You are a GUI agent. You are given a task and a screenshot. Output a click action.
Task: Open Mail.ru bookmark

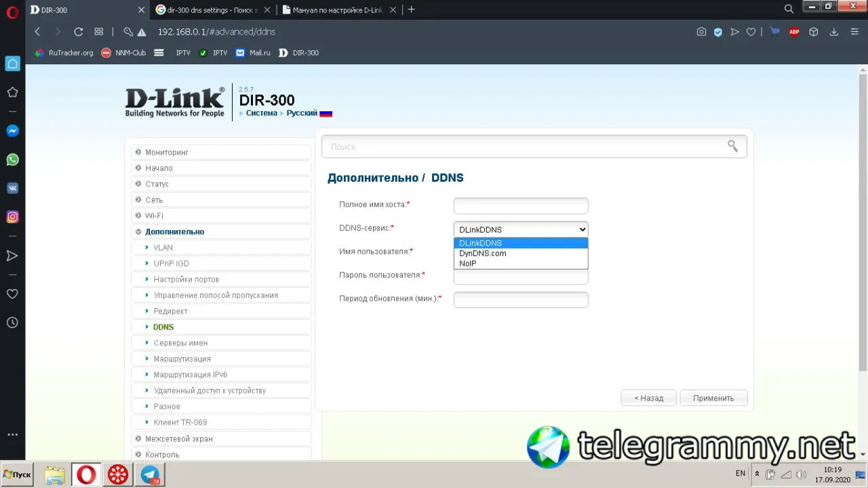[253, 52]
